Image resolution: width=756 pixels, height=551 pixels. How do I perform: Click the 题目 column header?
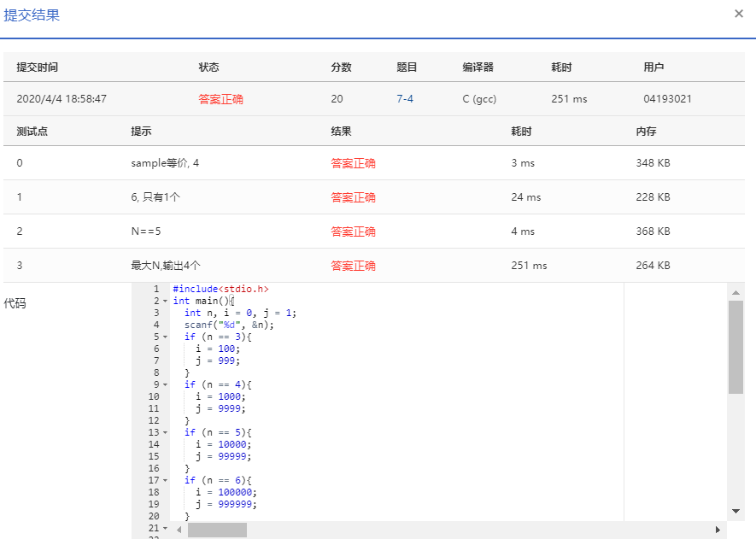[x=407, y=67]
